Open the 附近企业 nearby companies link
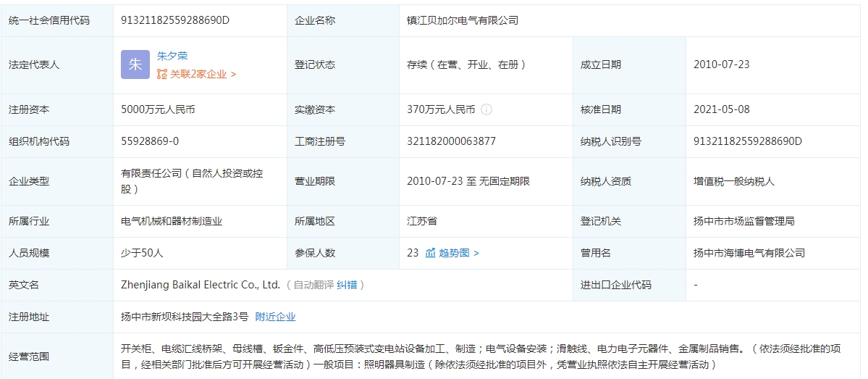Image resolution: width=868 pixels, height=379 pixels. point(275,317)
